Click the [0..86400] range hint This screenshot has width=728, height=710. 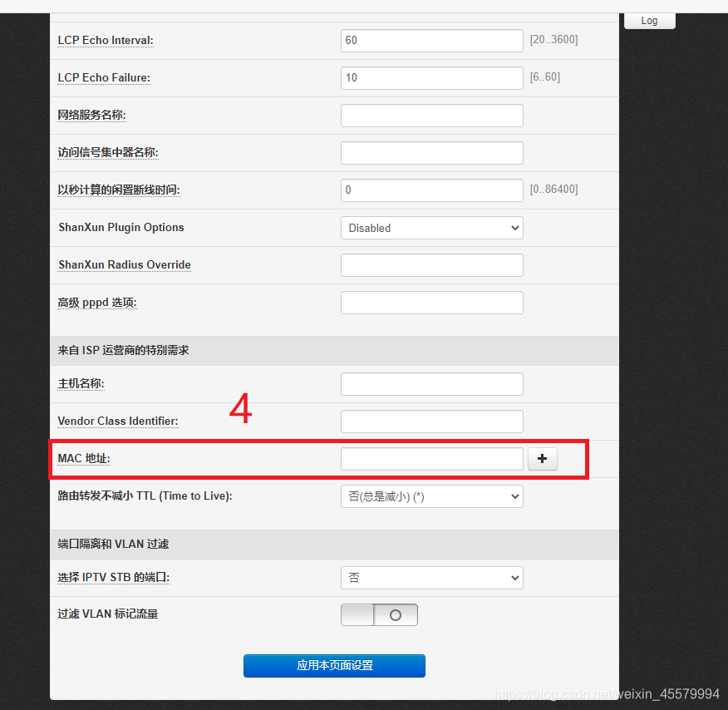(x=553, y=189)
